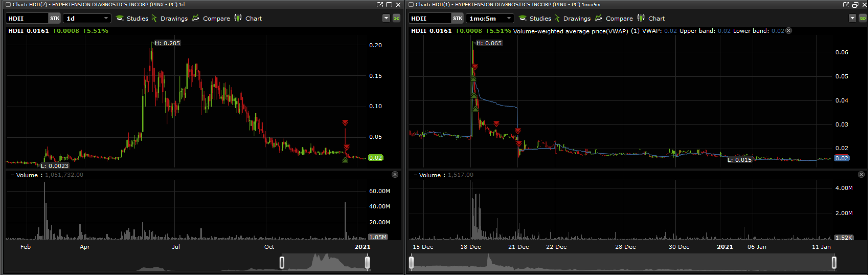
Task: Click the STK security type button in left chart
Action: pyautogui.click(x=54, y=18)
